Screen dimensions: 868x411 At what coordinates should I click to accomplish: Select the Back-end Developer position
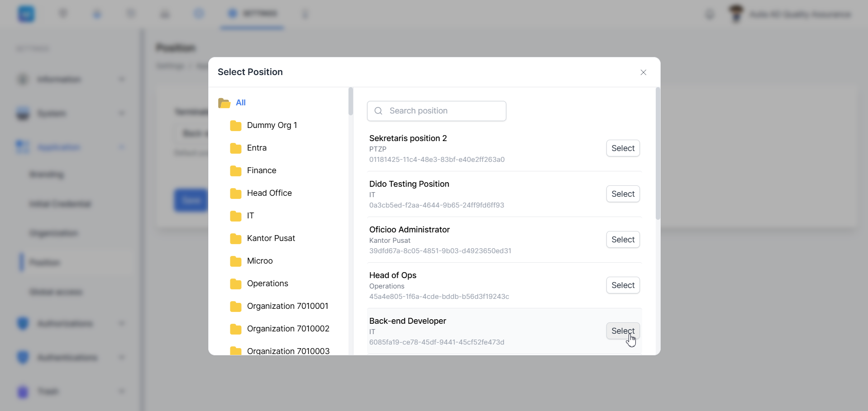[623, 331]
